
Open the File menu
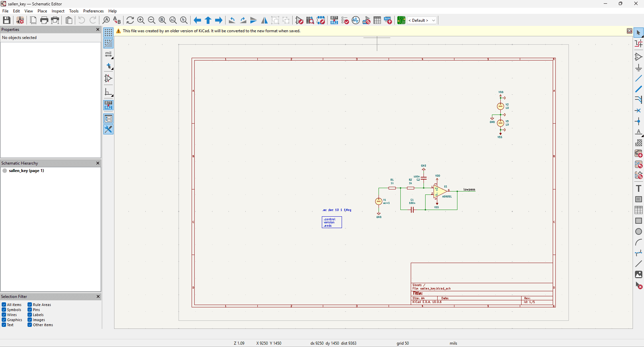pyautogui.click(x=5, y=11)
